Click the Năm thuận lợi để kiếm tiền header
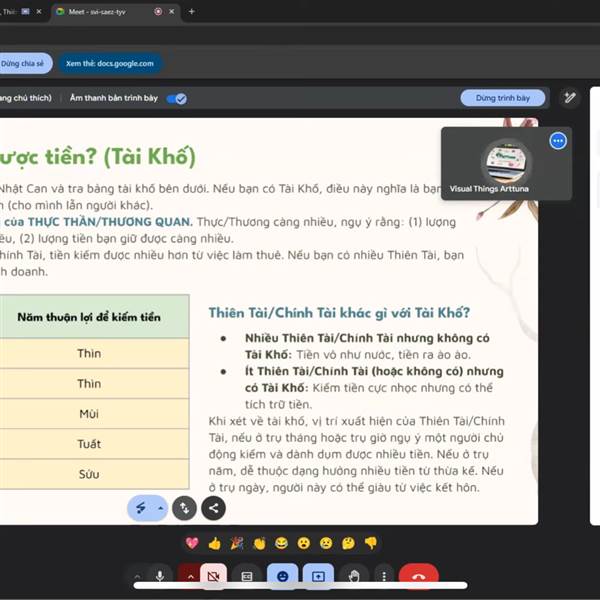 tap(89, 317)
